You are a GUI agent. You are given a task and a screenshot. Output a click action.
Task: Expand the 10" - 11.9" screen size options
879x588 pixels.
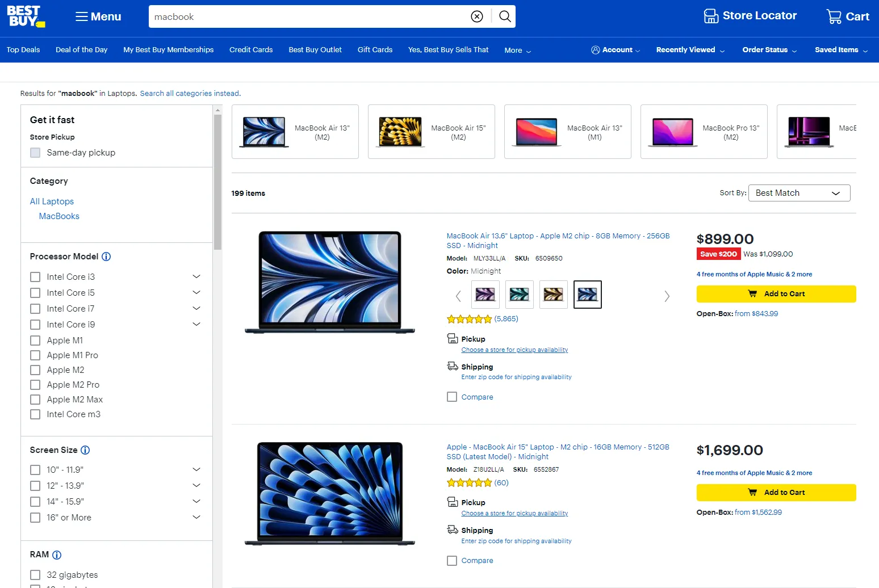(196, 469)
